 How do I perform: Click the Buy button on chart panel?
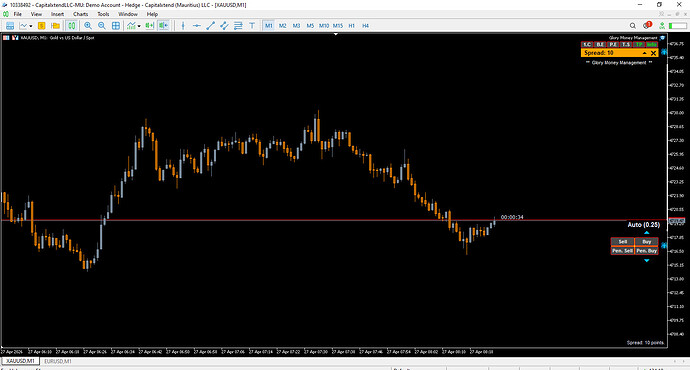coord(646,242)
